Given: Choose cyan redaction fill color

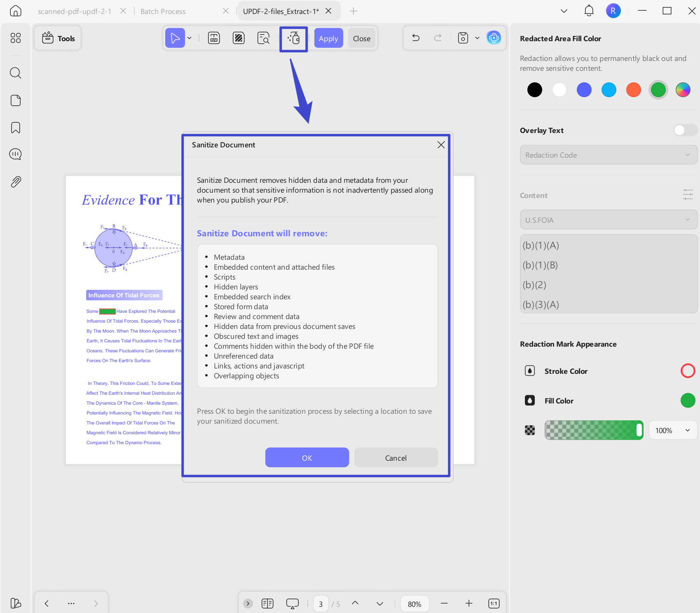Looking at the screenshot, I should point(609,90).
